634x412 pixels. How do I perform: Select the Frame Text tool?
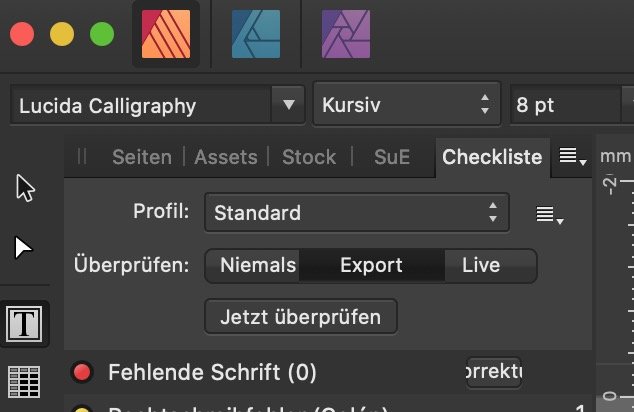click(x=24, y=324)
